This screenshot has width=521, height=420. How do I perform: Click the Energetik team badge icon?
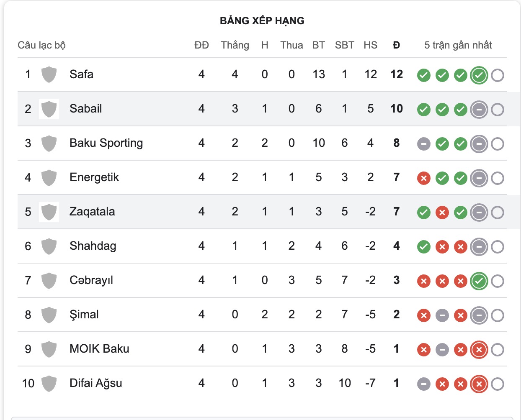point(49,177)
